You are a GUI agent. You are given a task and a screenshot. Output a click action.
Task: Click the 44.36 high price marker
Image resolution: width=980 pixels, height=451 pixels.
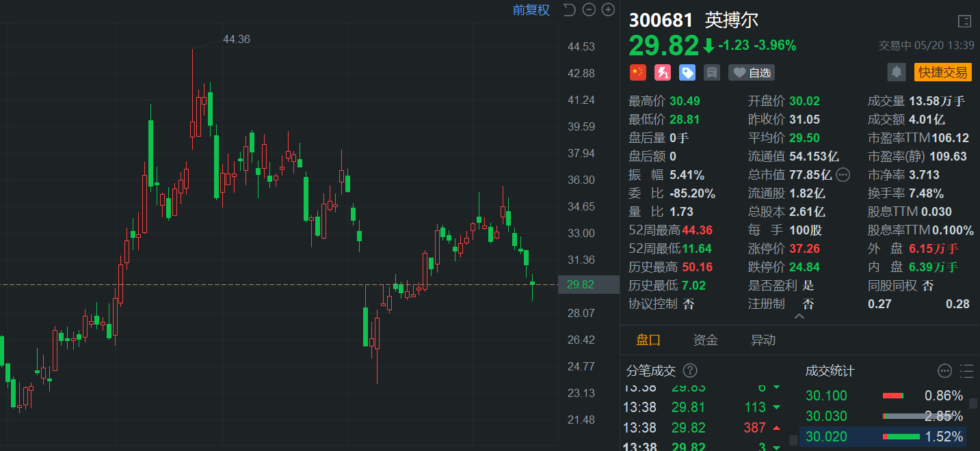click(237, 39)
